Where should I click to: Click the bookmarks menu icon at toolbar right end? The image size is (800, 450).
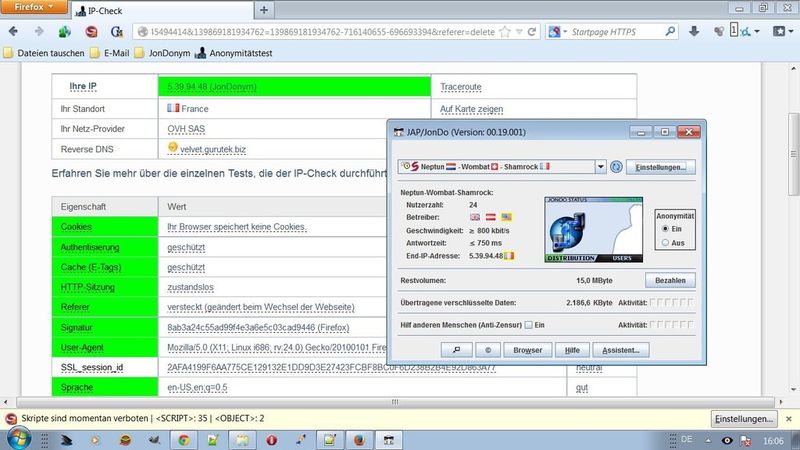(x=779, y=32)
